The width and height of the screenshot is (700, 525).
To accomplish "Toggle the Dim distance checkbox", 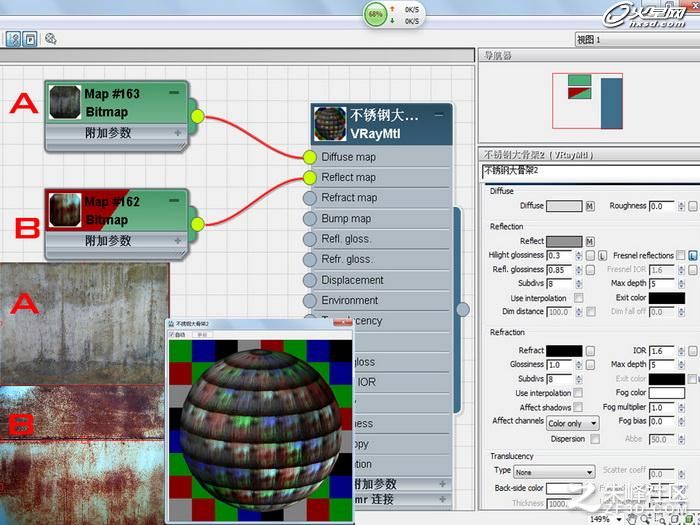I will coord(591,312).
